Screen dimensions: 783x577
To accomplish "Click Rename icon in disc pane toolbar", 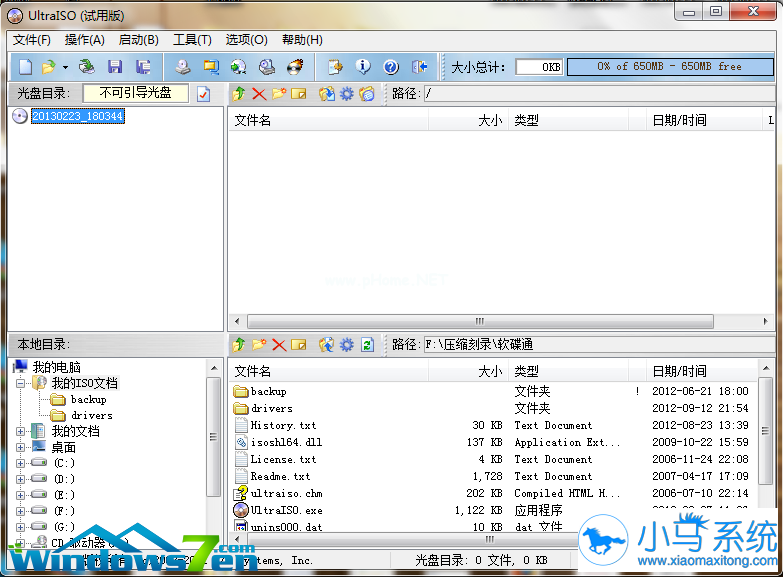I will [299, 93].
